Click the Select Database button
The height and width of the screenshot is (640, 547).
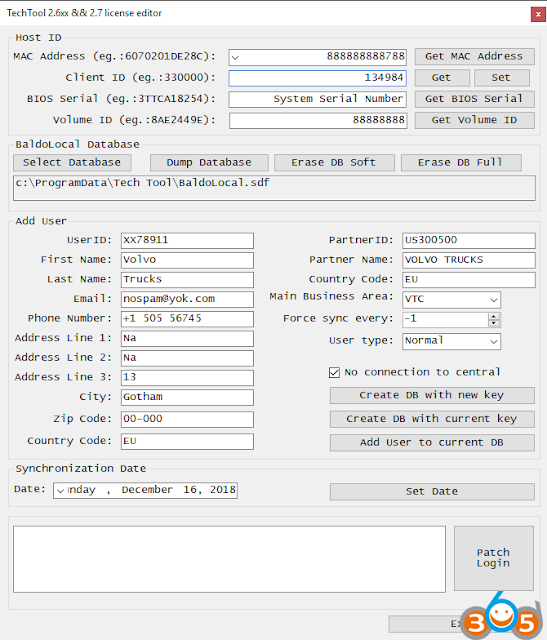click(72, 162)
